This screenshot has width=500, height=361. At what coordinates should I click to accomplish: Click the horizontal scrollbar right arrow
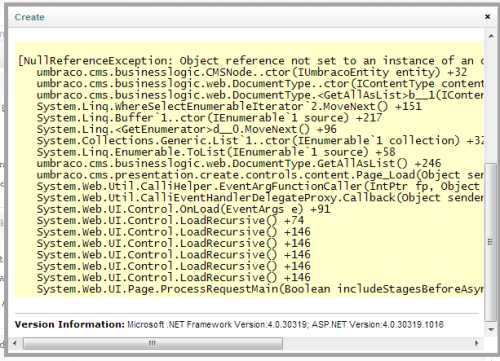(477, 343)
